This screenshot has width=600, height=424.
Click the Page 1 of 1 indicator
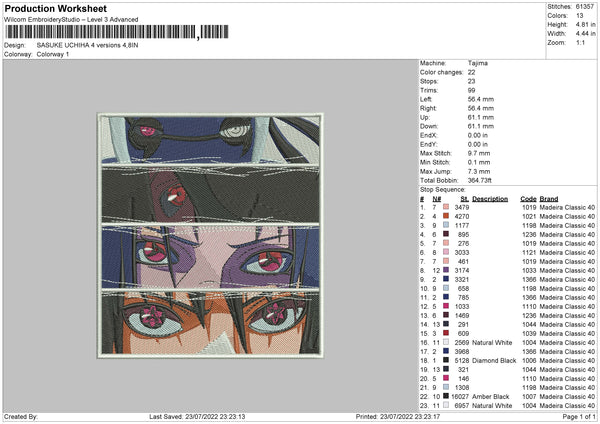pos(579,417)
